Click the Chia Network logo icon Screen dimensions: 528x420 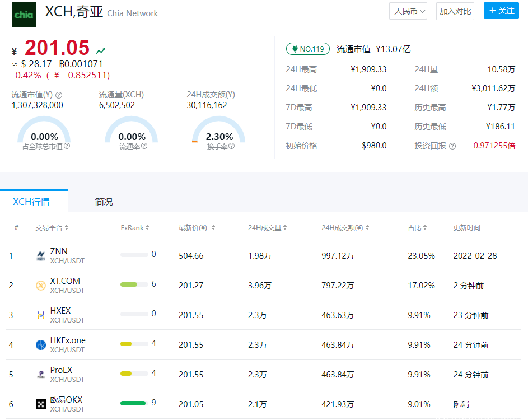[24, 15]
